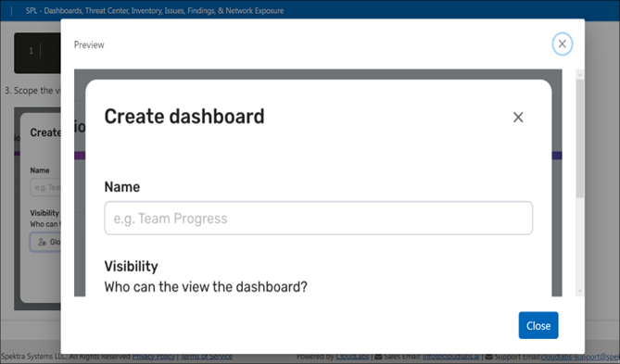Click the 'Create dashboard' heading in the preview
The image size is (620, 364).
pos(184,117)
